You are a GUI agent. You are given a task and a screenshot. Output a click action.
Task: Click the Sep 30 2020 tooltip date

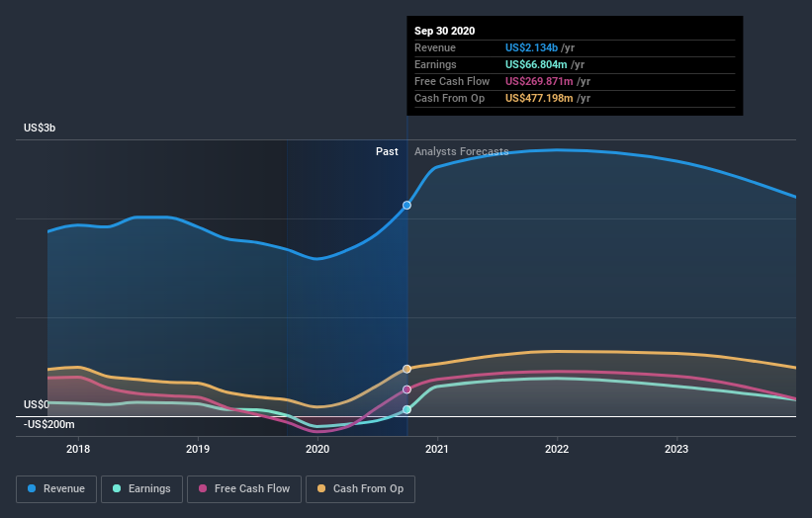pos(444,31)
